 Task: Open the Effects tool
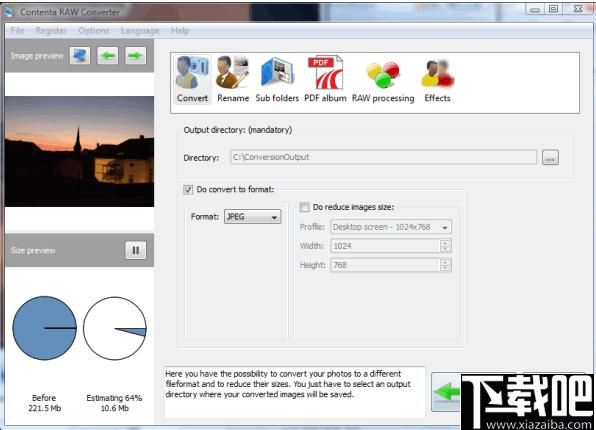coord(437,79)
